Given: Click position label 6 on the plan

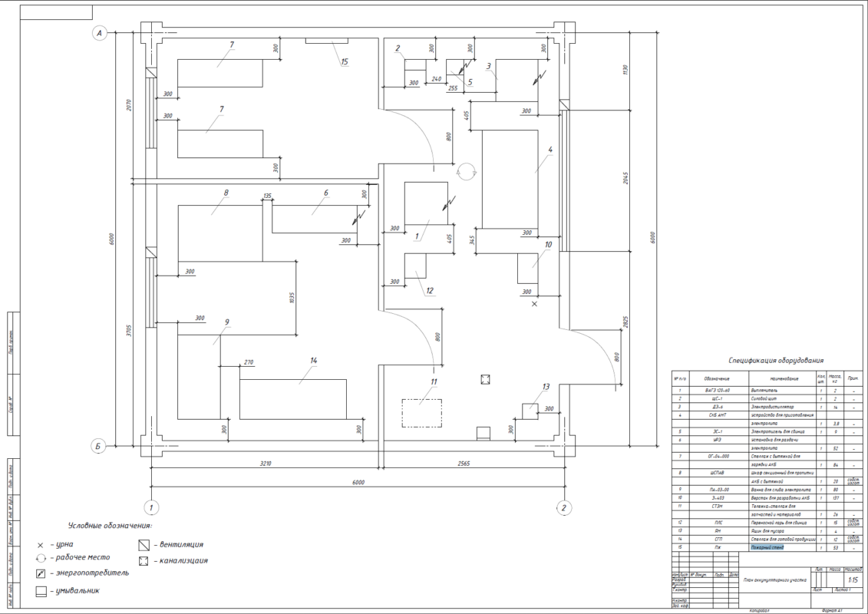Looking at the screenshot, I should (326, 193).
